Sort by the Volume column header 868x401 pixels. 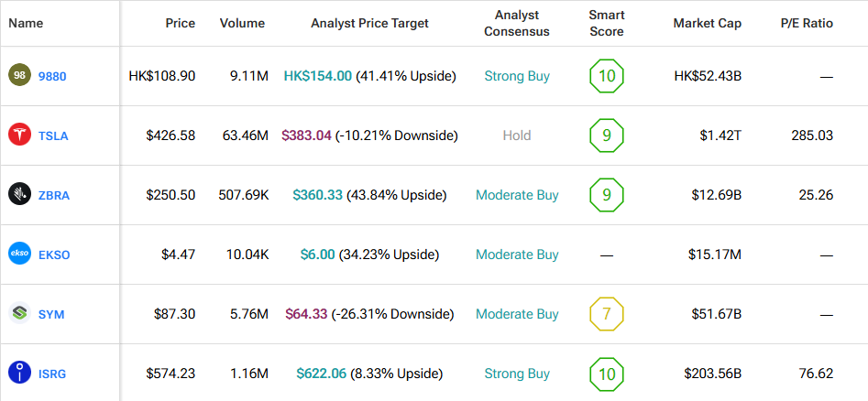pos(242,23)
